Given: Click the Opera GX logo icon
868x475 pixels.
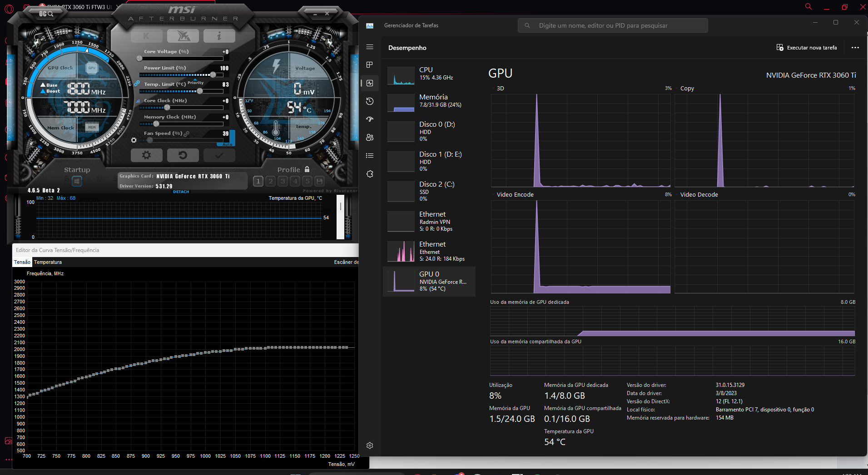Looking at the screenshot, I should (9, 8).
